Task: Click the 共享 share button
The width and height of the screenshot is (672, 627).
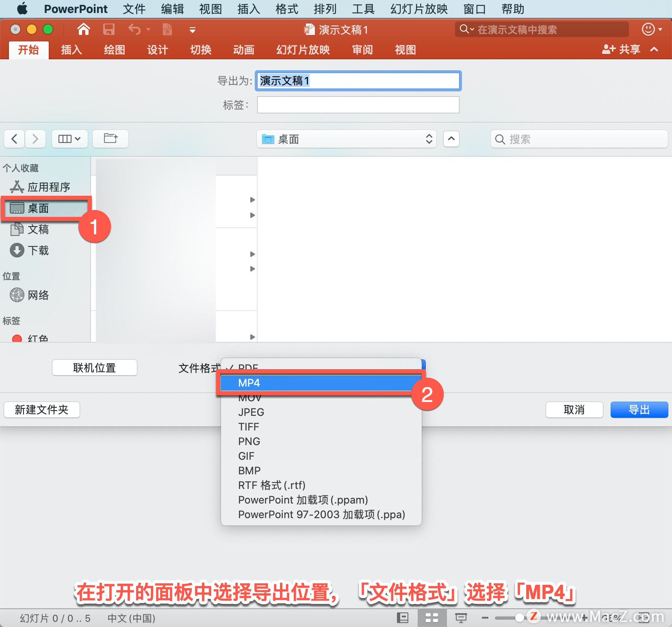Action: [x=621, y=50]
